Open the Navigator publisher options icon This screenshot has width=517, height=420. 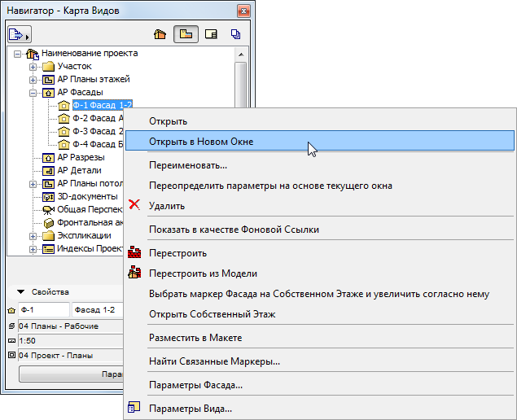click(20, 34)
